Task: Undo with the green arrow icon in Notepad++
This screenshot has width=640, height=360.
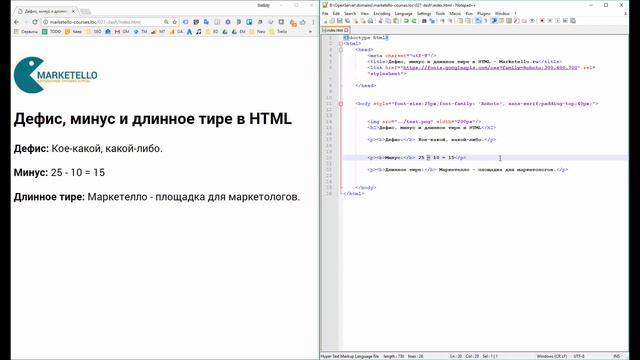Action: tap(407, 20)
